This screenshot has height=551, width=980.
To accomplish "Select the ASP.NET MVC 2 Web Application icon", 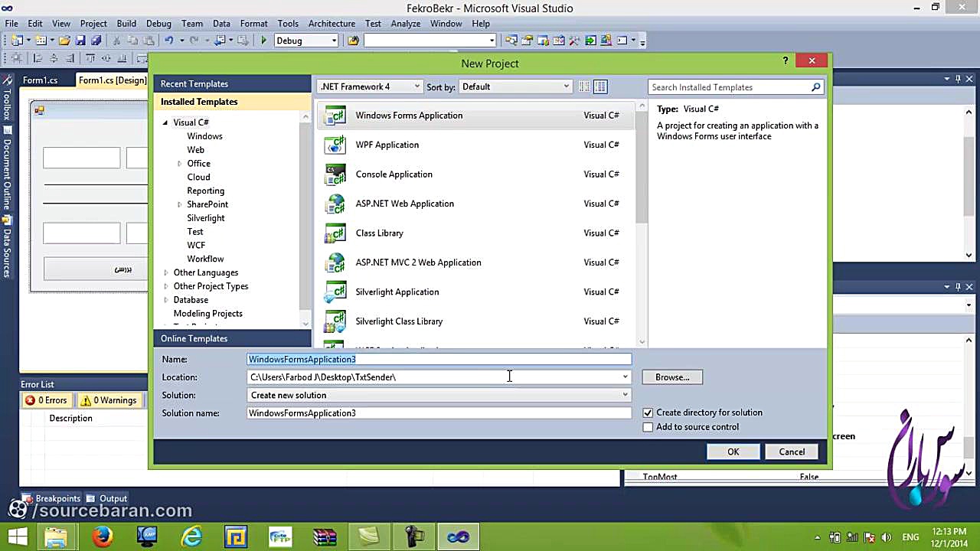I will coord(335,262).
